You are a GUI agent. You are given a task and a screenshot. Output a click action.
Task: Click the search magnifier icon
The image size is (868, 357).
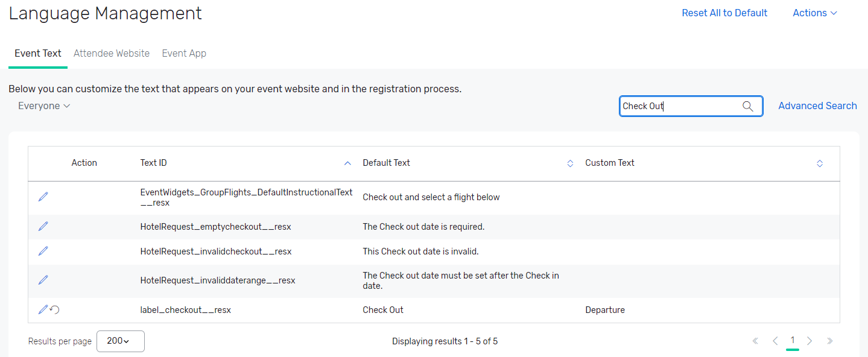(x=748, y=106)
